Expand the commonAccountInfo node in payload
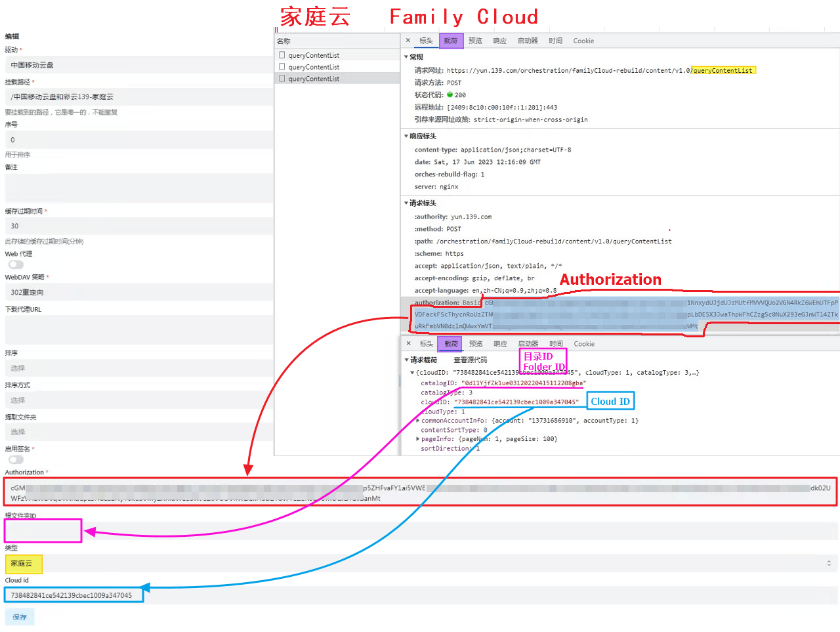This screenshot has width=840, height=632. (417, 420)
